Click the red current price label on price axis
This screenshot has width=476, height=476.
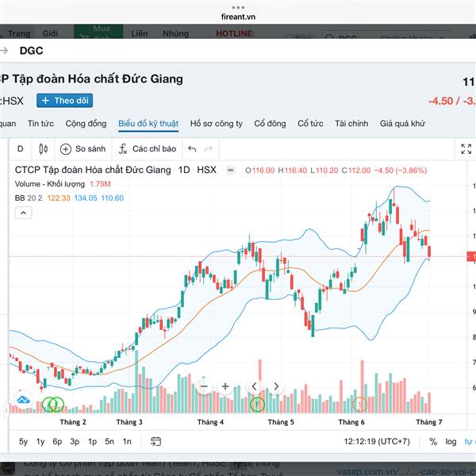[471, 256]
